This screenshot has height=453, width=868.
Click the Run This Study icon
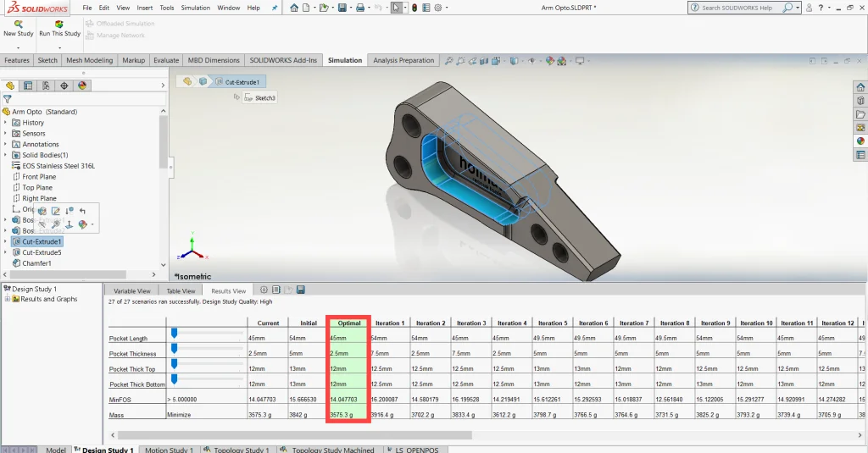pyautogui.click(x=58, y=25)
